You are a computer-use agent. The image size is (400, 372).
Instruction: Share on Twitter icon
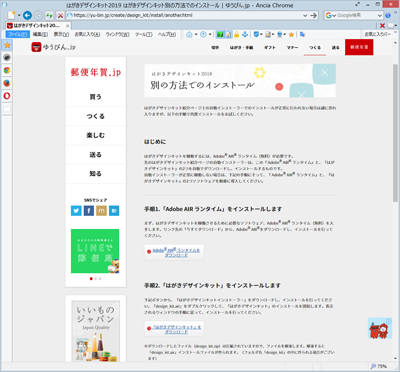[x=76, y=211]
